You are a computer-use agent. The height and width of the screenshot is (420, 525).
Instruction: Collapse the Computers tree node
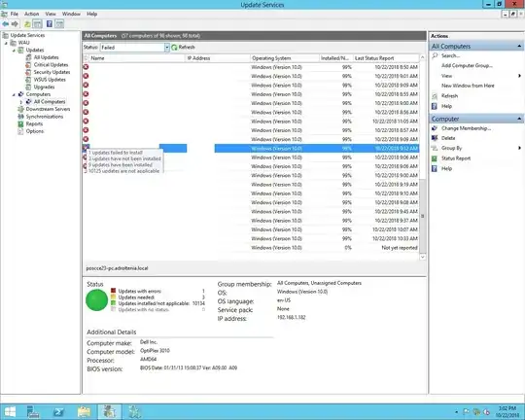14,94
